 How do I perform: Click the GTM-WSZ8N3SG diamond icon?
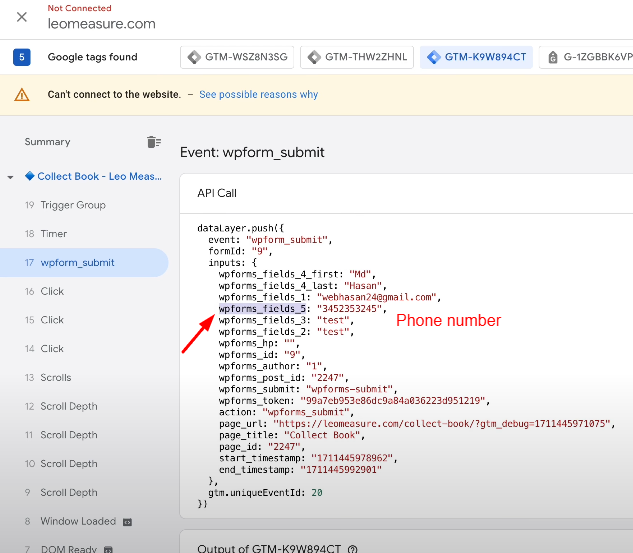[x=194, y=57]
